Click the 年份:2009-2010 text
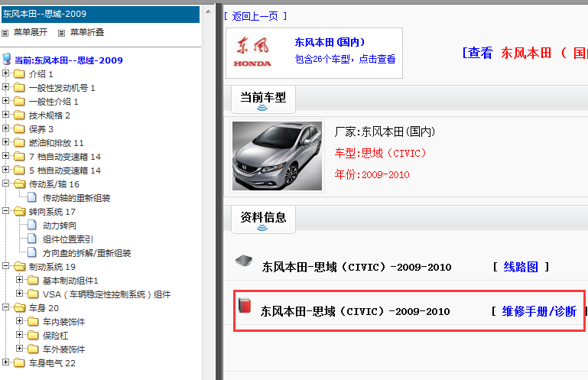The height and width of the screenshot is (380, 588). click(x=372, y=174)
